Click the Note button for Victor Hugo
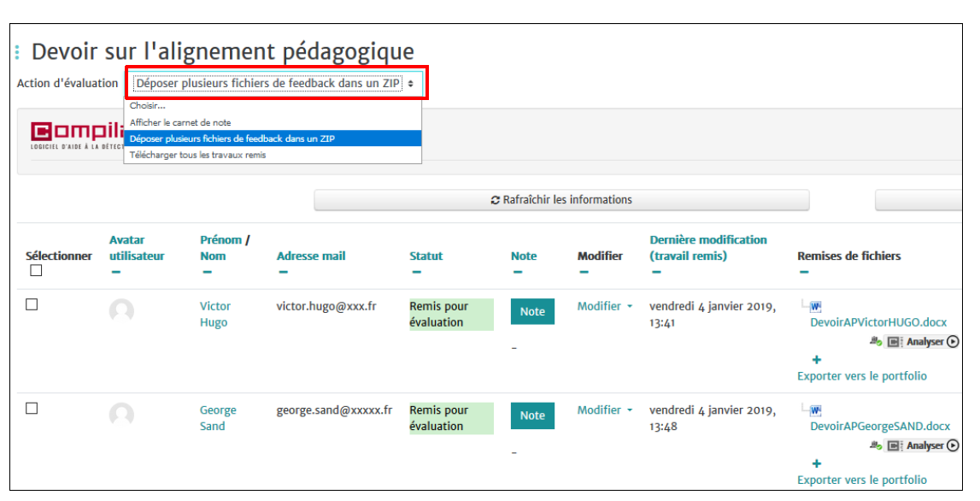 (x=531, y=312)
